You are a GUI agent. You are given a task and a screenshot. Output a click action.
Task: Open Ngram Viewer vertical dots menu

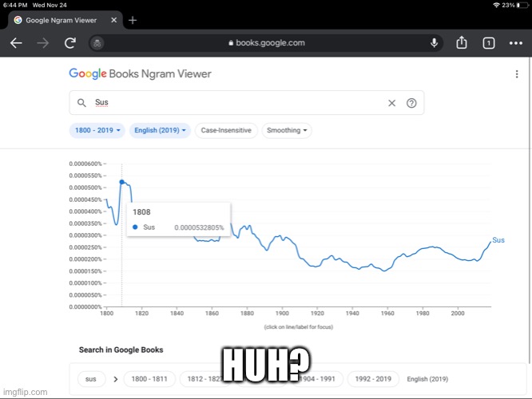[517, 74]
